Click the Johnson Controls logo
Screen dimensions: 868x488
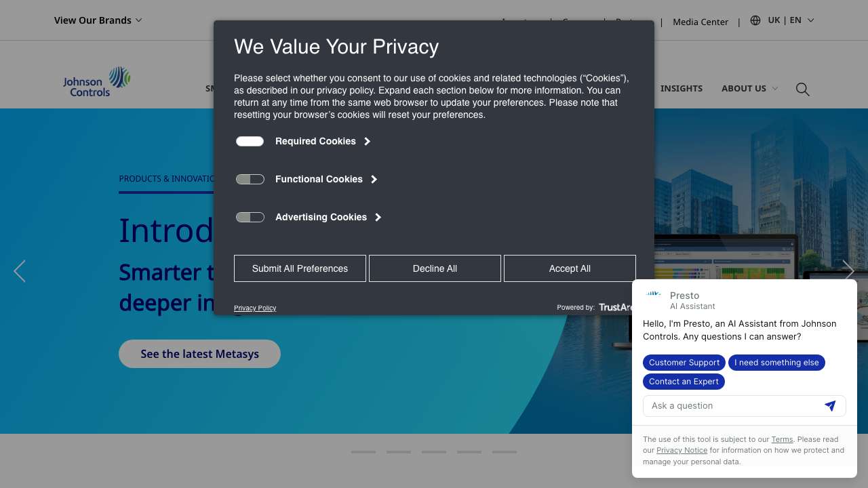[97, 81]
